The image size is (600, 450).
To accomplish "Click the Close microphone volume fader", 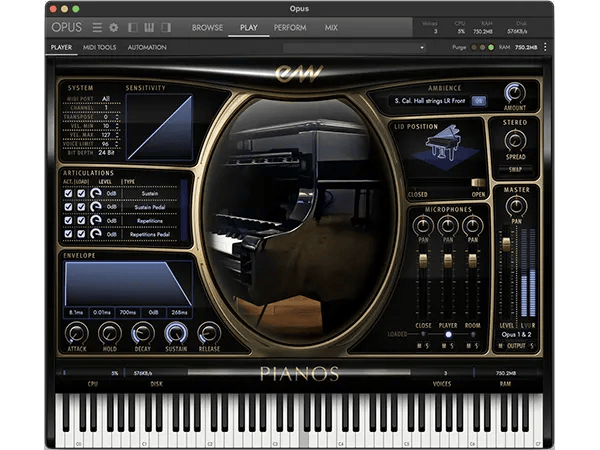I will click(423, 261).
